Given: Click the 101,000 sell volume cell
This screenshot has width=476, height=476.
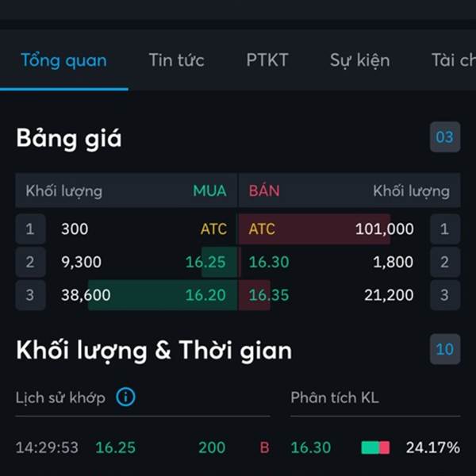Looking at the screenshot, I should (x=384, y=229).
